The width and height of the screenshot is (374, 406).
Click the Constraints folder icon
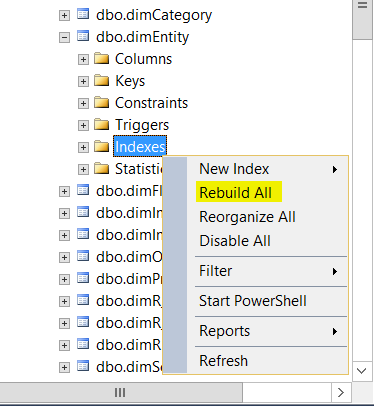pyautogui.click(x=102, y=102)
